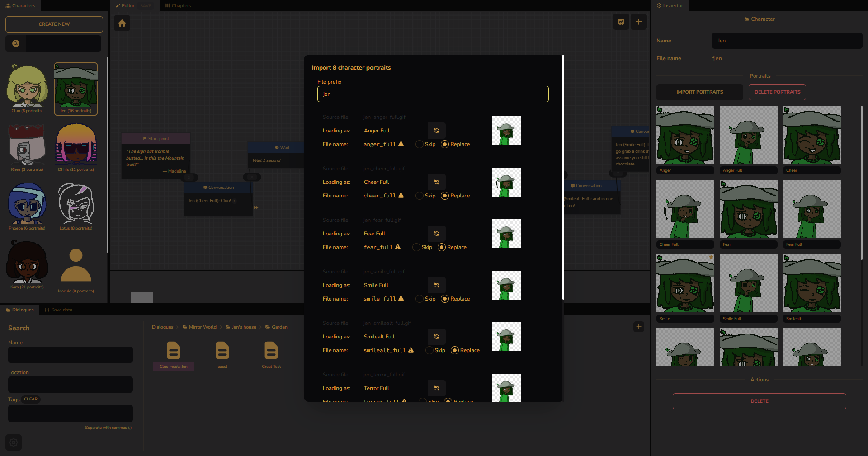Click the Location search field
The height and width of the screenshot is (456, 868).
tap(71, 385)
